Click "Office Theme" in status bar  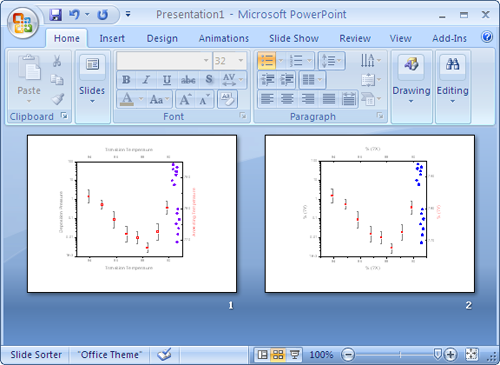click(110, 355)
